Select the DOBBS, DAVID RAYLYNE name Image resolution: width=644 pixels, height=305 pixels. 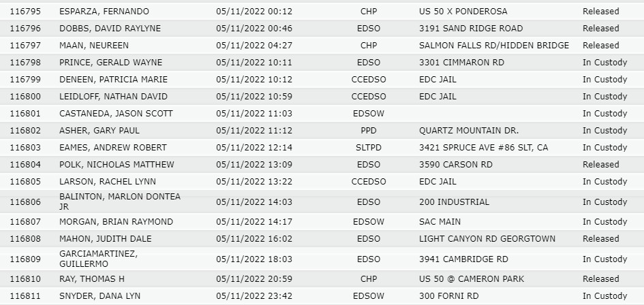point(110,29)
